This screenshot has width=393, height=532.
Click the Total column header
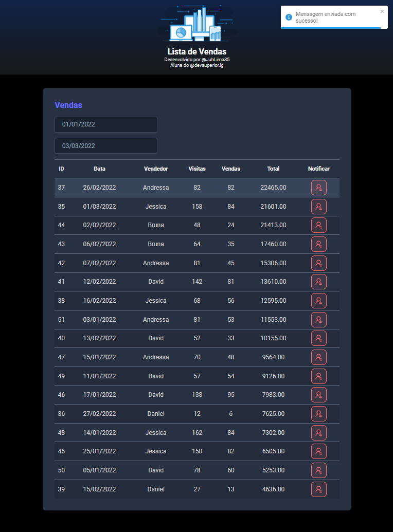pyautogui.click(x=273, y=169)
